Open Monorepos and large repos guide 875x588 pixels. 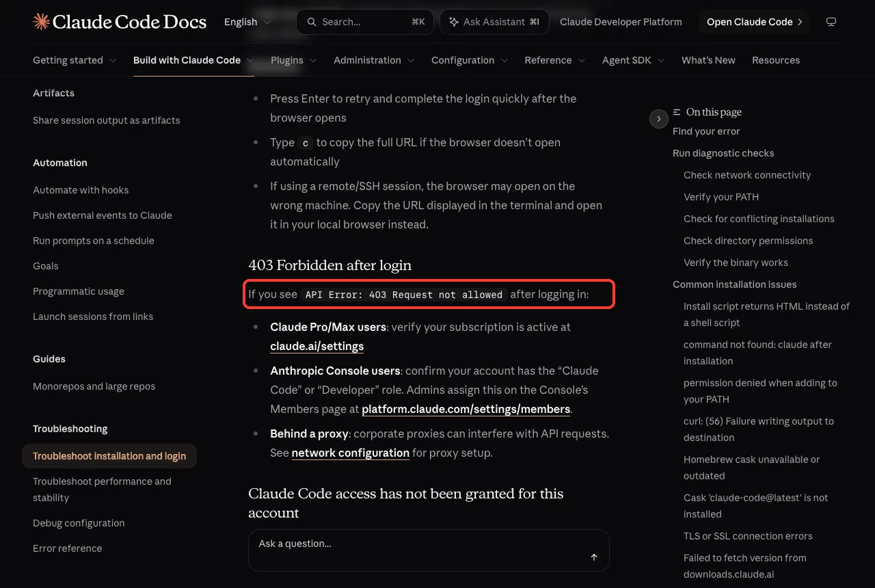point(94,386)
